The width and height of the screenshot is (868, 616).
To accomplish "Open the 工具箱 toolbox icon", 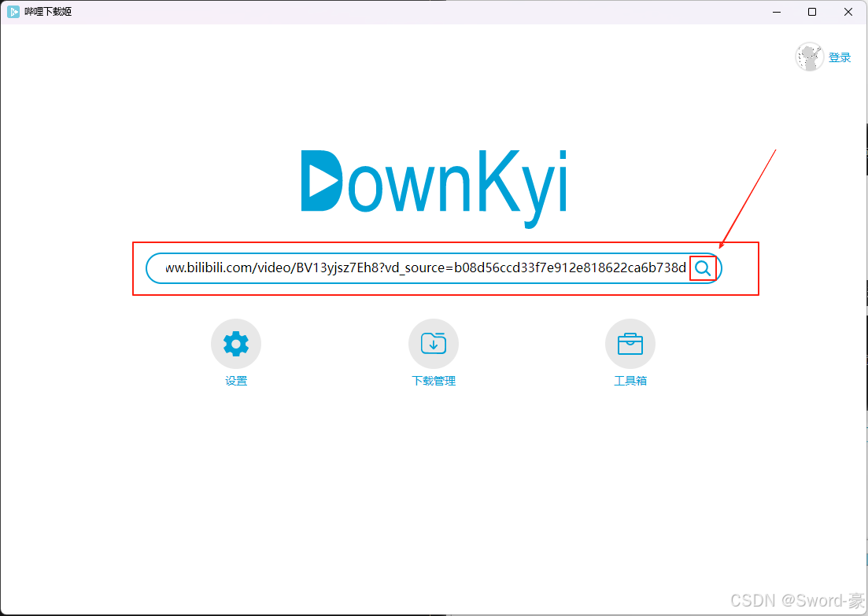I will tap(630, 344).
